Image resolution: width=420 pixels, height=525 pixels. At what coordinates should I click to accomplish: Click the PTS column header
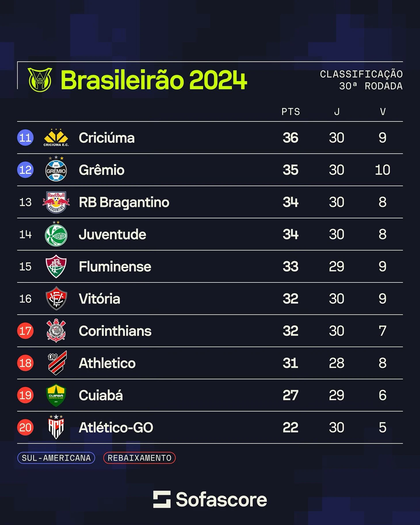[x=291, y=112]
